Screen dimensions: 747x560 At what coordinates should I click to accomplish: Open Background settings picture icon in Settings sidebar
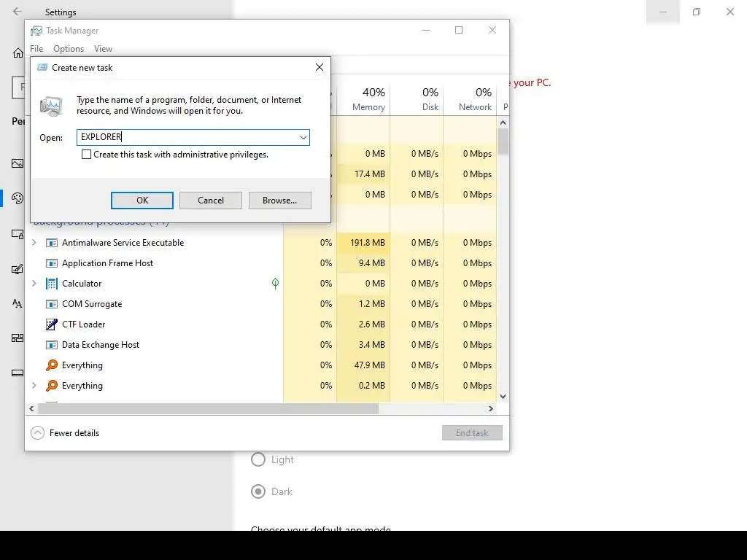pyautogui.click(x=18, y=163)
